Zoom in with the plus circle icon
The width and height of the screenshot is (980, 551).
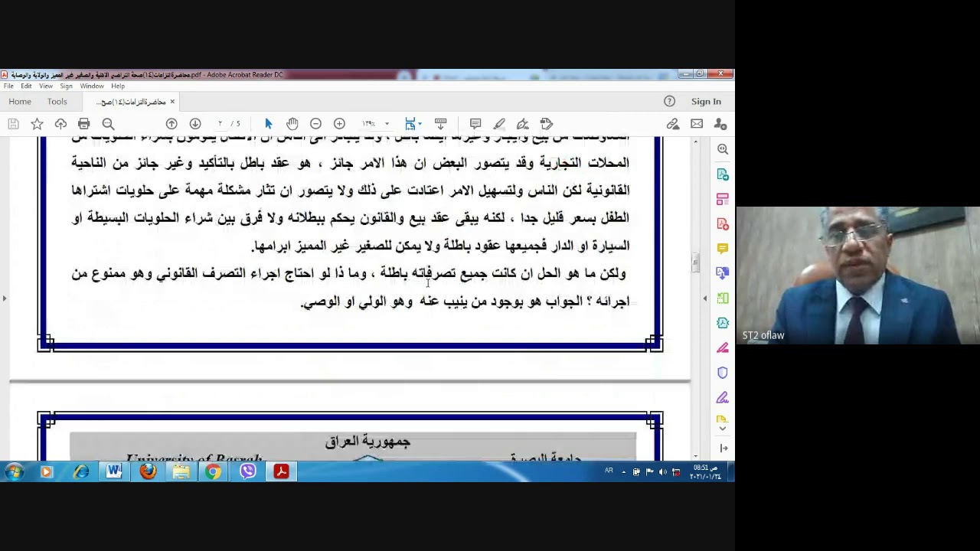pos(339,124)
